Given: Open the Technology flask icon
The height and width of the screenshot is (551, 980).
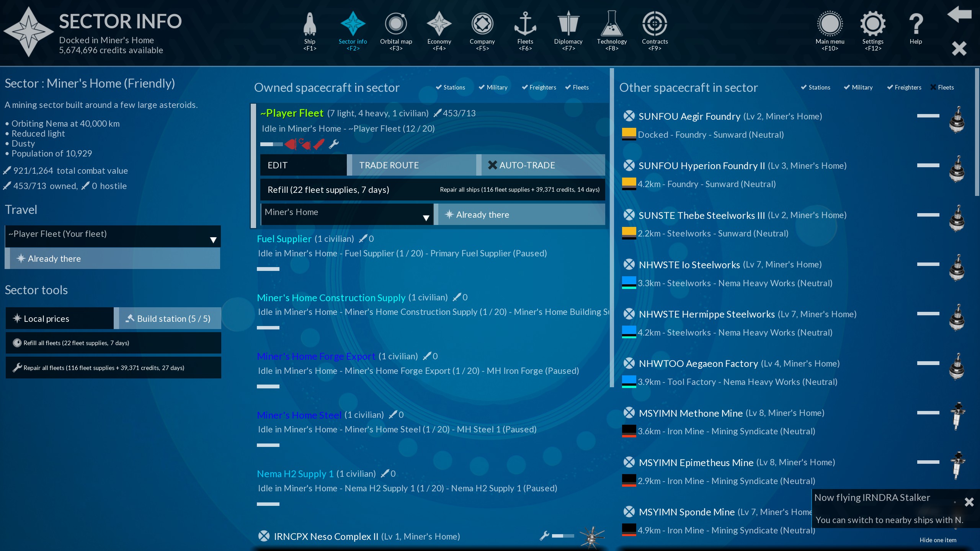Looking at the screenshot, I should pos(611,24).
